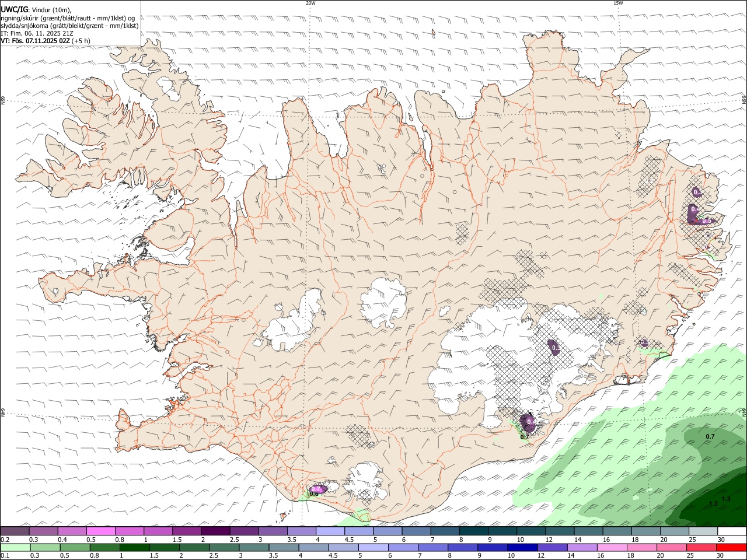Select the dark teal 8 swatch on snow scale

pos(474,531)
